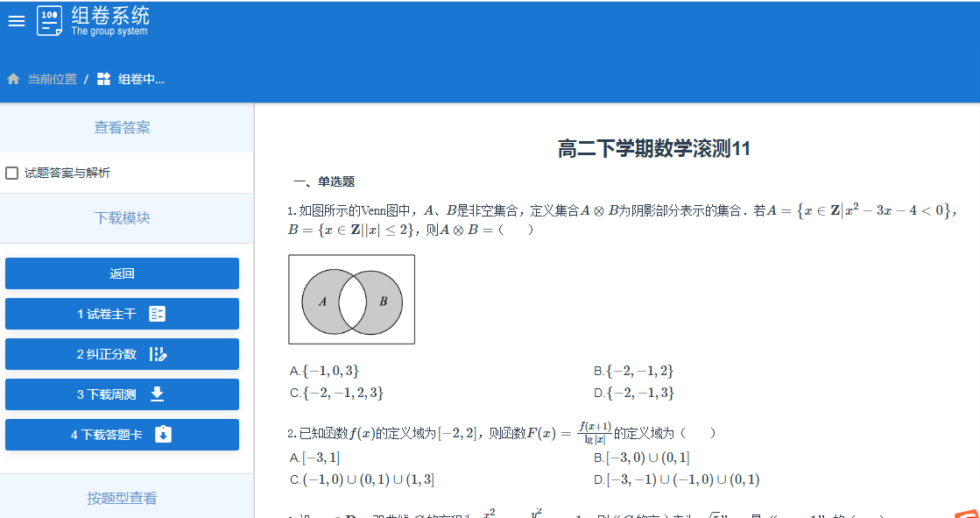Click the orange widget at bottom right

tap(965, 513)
